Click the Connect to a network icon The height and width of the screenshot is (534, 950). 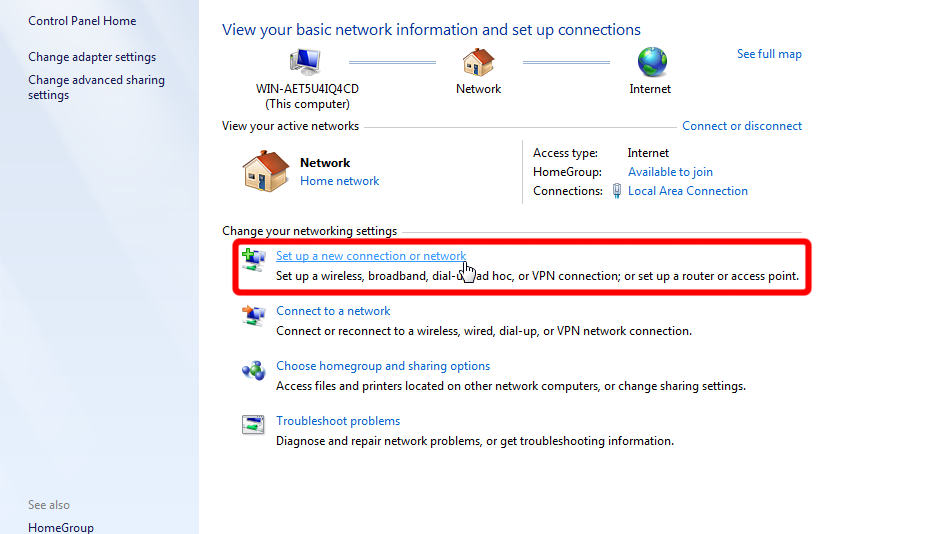253,315
